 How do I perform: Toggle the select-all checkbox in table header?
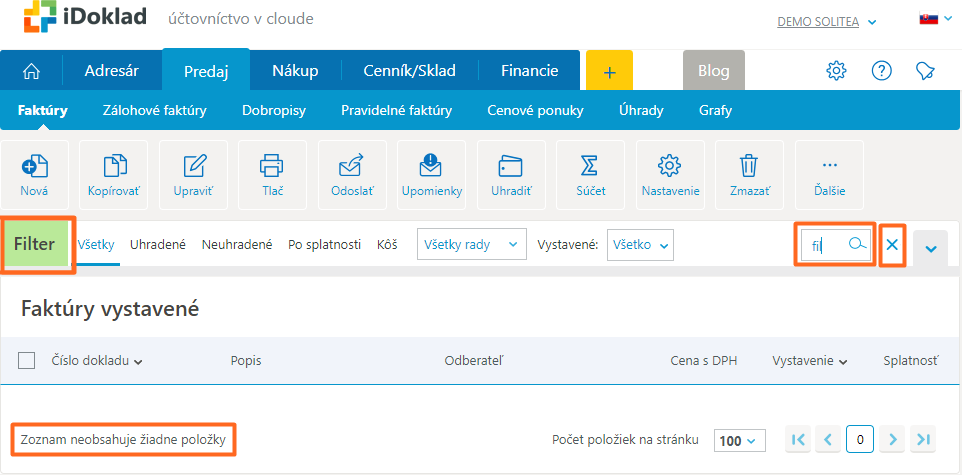pyautogui.click(x=27, y=360)
